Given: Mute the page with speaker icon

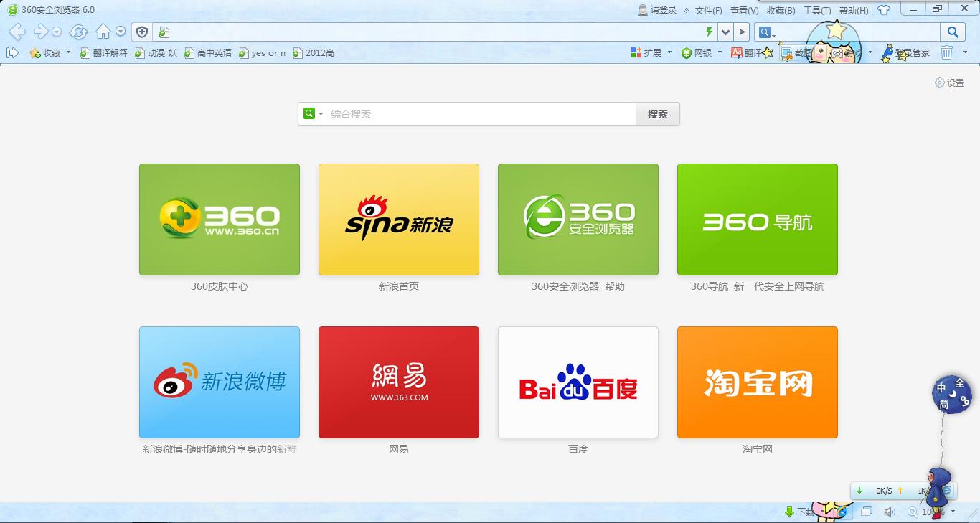Looking at the screenshot, I should [890, 512].
